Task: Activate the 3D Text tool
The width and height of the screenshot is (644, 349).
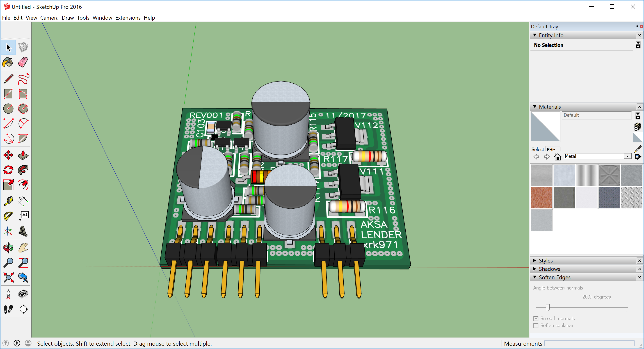Action: [23, 231]
